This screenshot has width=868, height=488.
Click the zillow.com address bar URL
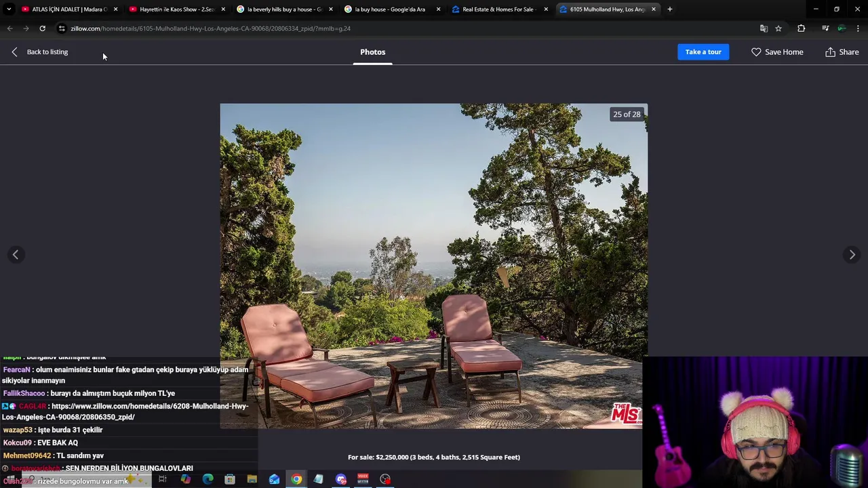pyautogui.click(x=210, y=28)
